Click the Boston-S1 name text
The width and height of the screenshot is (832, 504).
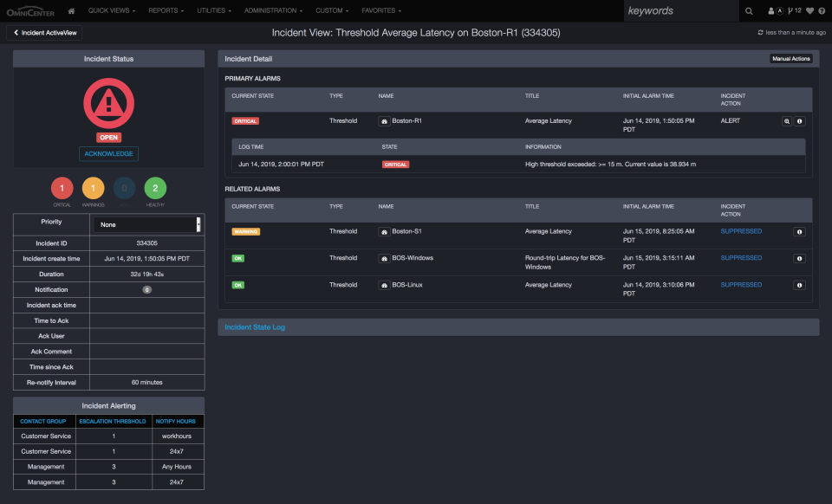coord(407,231)
